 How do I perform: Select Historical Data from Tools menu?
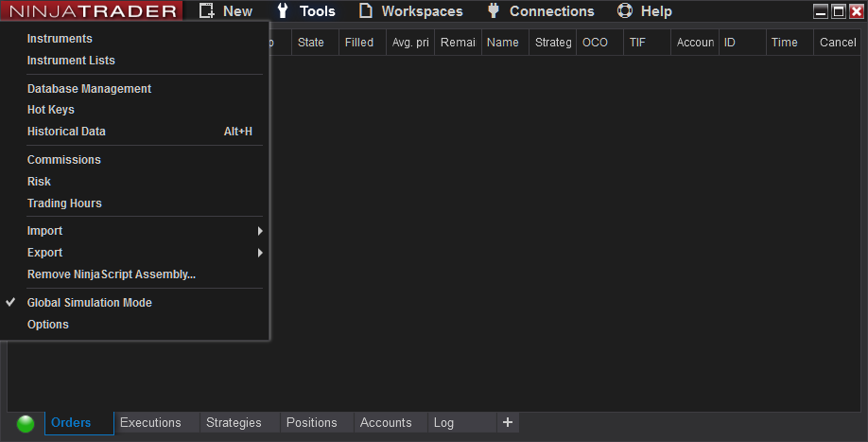click(66, 132)
